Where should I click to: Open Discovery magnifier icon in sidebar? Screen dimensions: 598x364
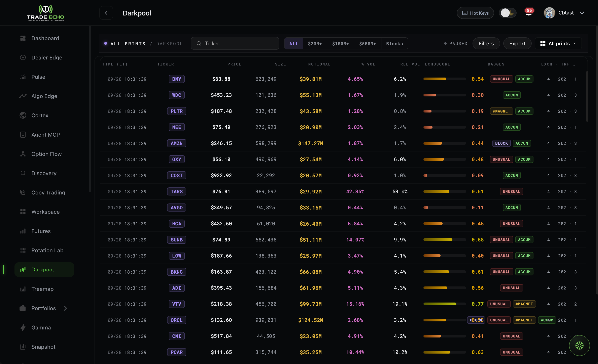point(23,173)
